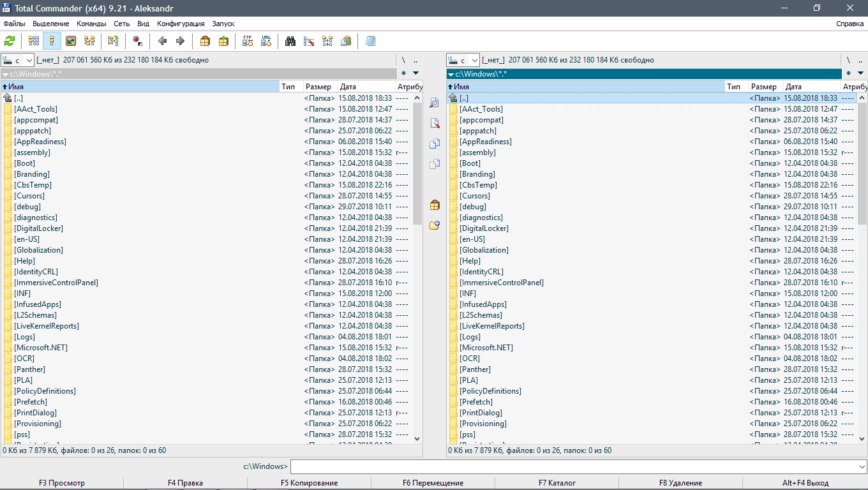
Task: Open right panel directory history arrow
Action: coord(861,73)
